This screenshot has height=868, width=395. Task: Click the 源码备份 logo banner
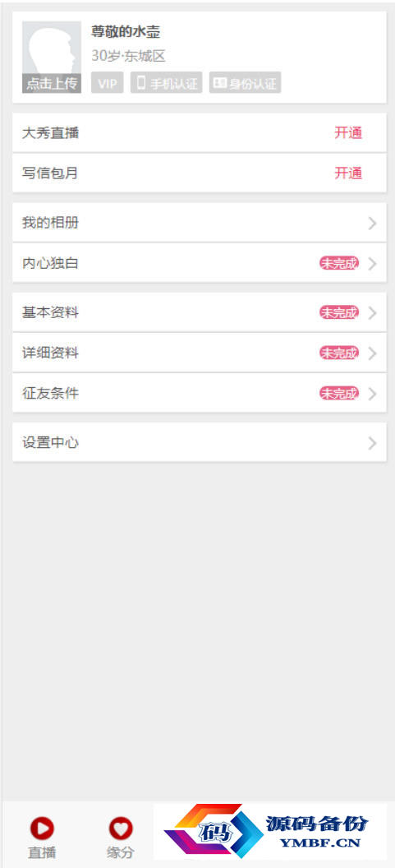coord(270,832)
